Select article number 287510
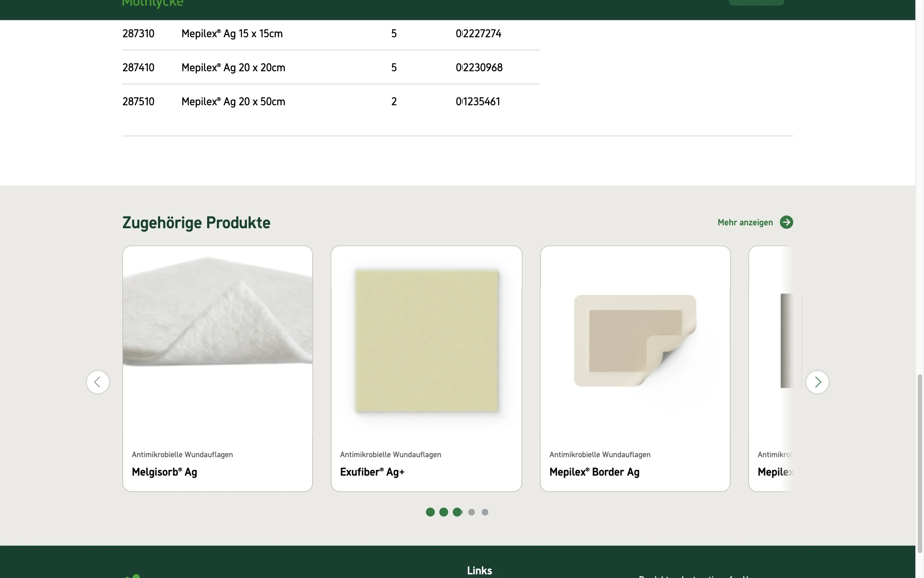 pos(138,102)
